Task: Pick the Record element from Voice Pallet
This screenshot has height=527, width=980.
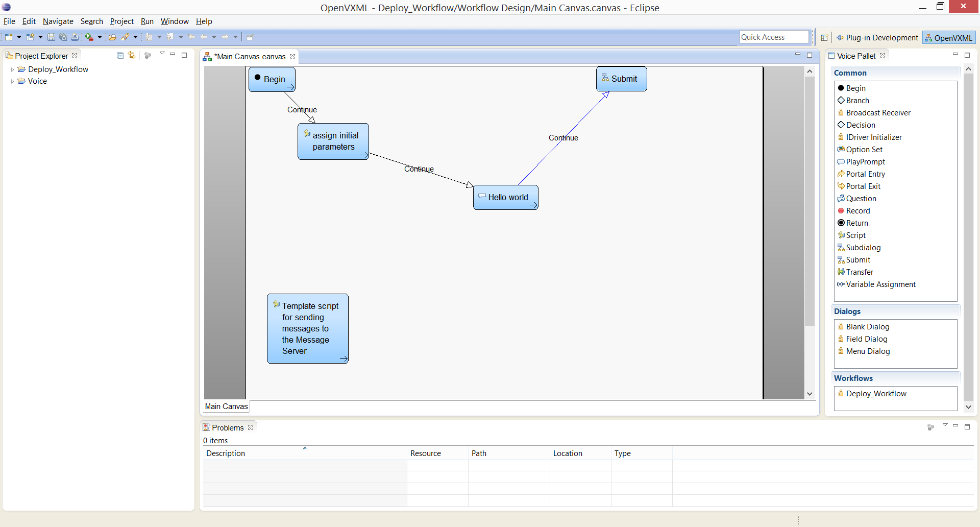Action: tap(857, 211)
